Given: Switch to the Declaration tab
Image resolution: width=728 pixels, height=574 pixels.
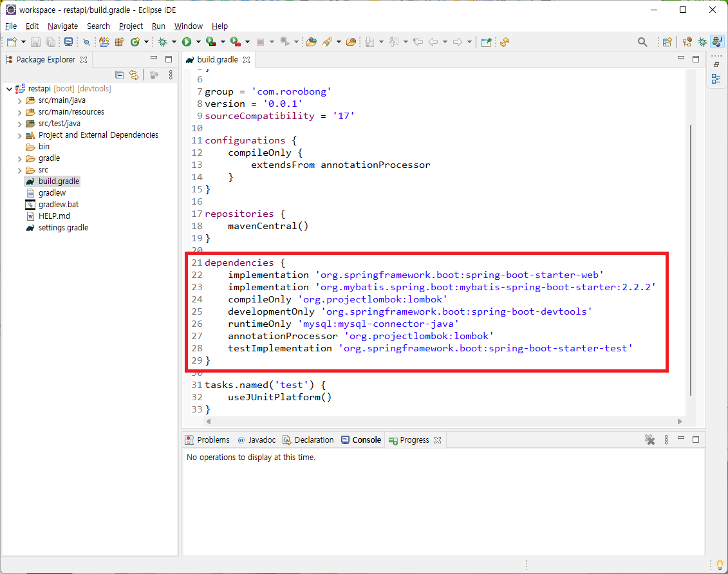Looking at the screenshot, I should 308,440.
